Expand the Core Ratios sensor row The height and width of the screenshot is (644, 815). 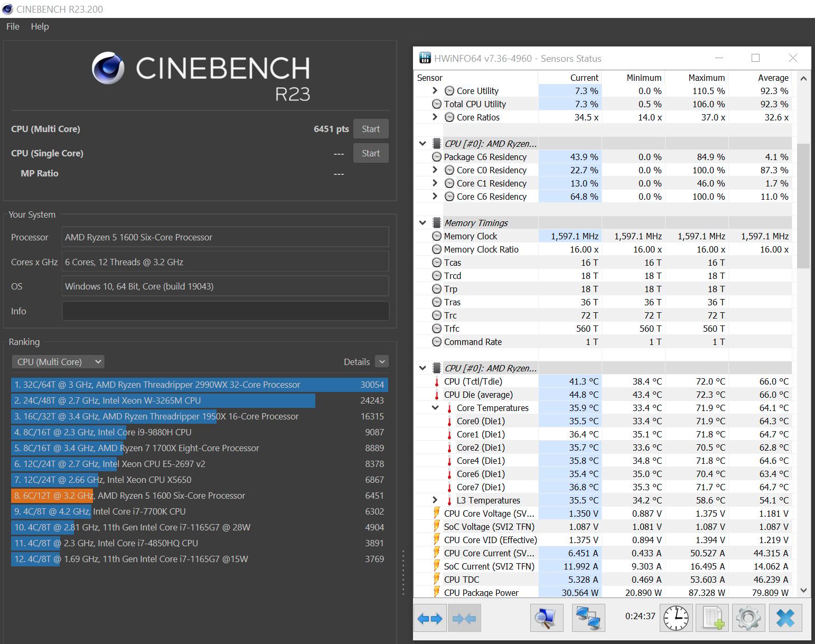pyautogui.click(x=435, y=117)
